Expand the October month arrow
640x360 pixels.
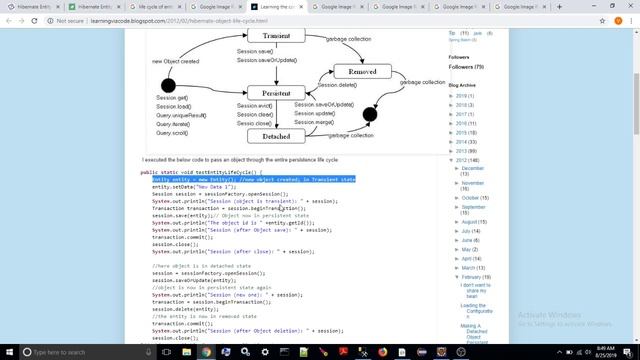pos(457,198)
